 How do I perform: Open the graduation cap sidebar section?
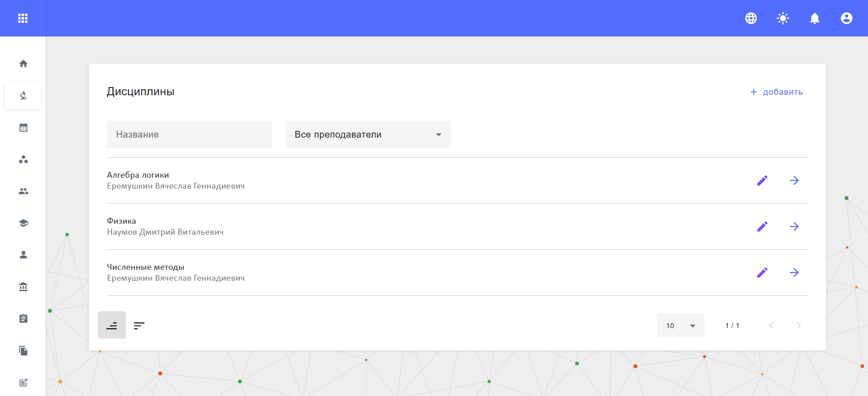click(23, 223)
